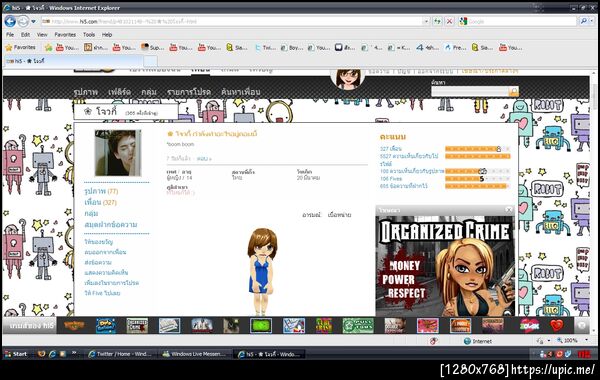Screen dimensions: 600x380
Task: Click the Internet Explorer quick launch icon
Action: click(52, 354)
